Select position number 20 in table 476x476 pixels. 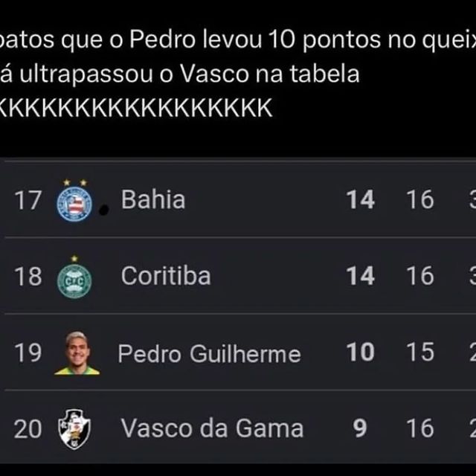[x=28, y=428]
